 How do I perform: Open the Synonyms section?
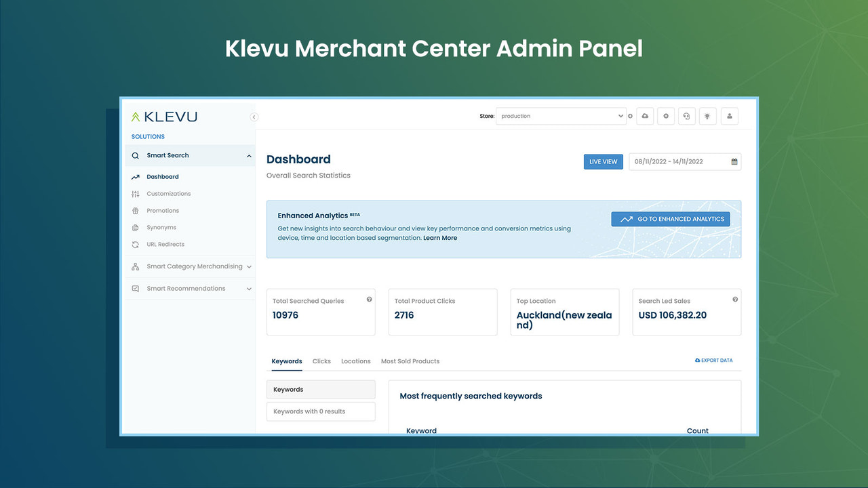point(162,227)
